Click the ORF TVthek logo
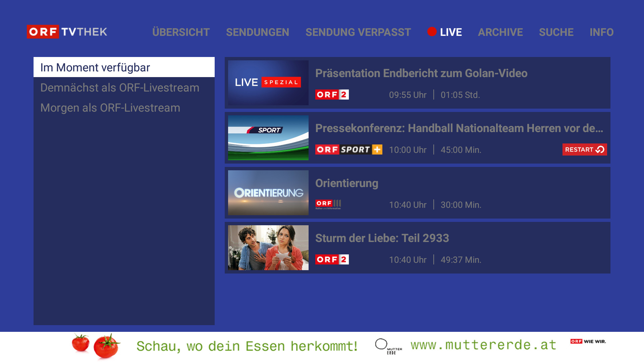Viewport: 644px width, 362px height. pyautogui.click(x=67, y=32)
